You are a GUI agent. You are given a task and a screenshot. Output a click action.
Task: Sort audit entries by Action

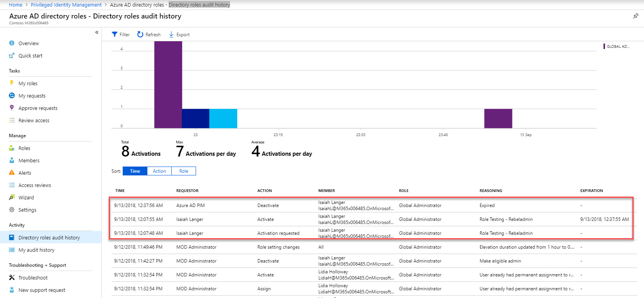pos(159,171)
